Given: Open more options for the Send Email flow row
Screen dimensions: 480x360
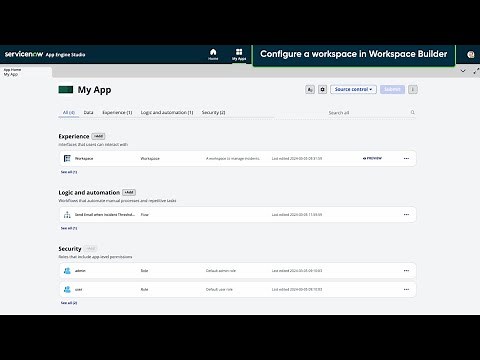Looking at the screenshot, I should tap(406, 215).
